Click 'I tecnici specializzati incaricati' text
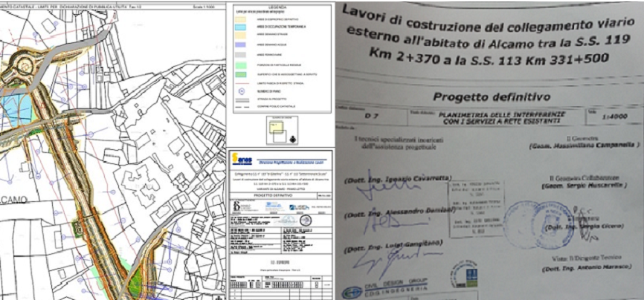The width and height of the screenshot is (644, 300). [398, 140]
